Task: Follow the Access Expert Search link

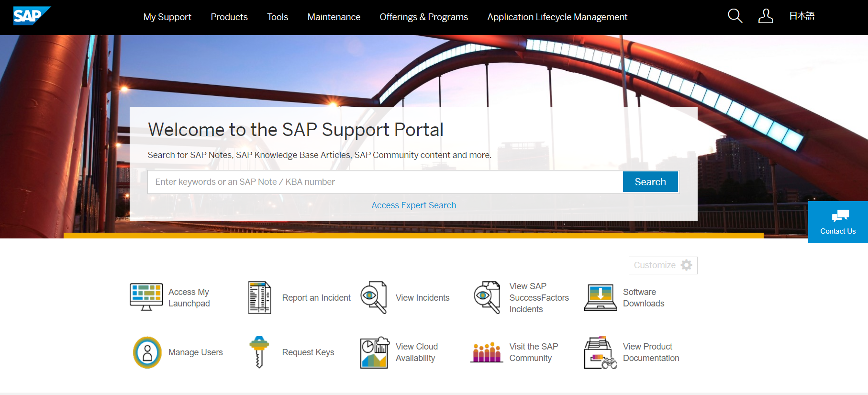Action: pyautogui.click(x=414, y=205)
